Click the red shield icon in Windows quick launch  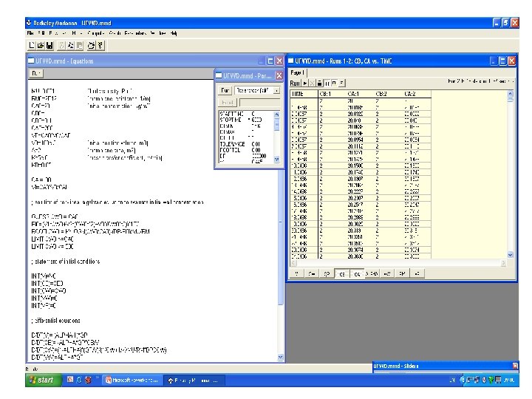coord(88,380)
